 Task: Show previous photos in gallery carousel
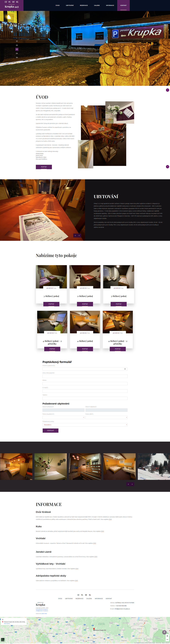tap(128, 484)
